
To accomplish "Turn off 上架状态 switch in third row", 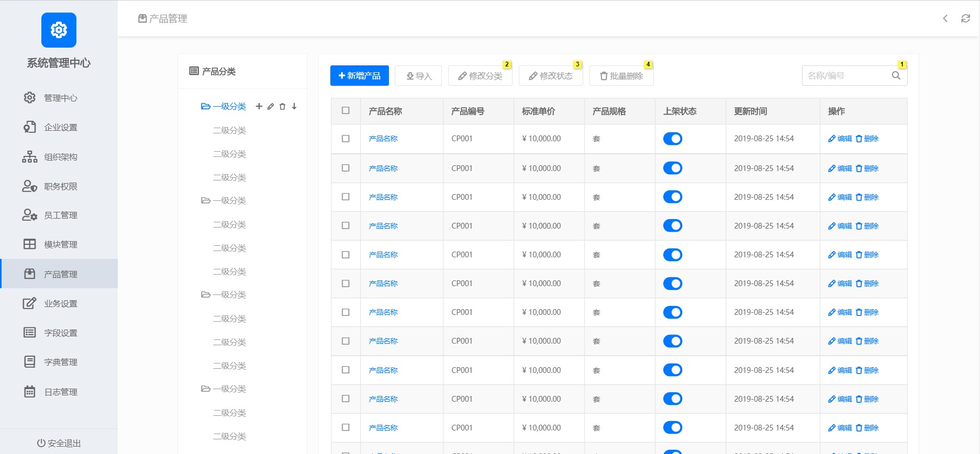I will coord(673,197).
